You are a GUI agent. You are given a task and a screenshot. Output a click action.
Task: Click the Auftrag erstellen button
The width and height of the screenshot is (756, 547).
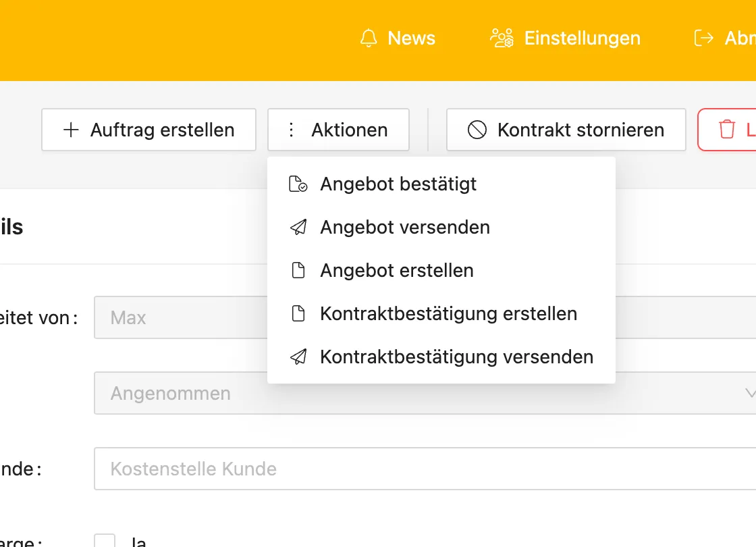148,130
